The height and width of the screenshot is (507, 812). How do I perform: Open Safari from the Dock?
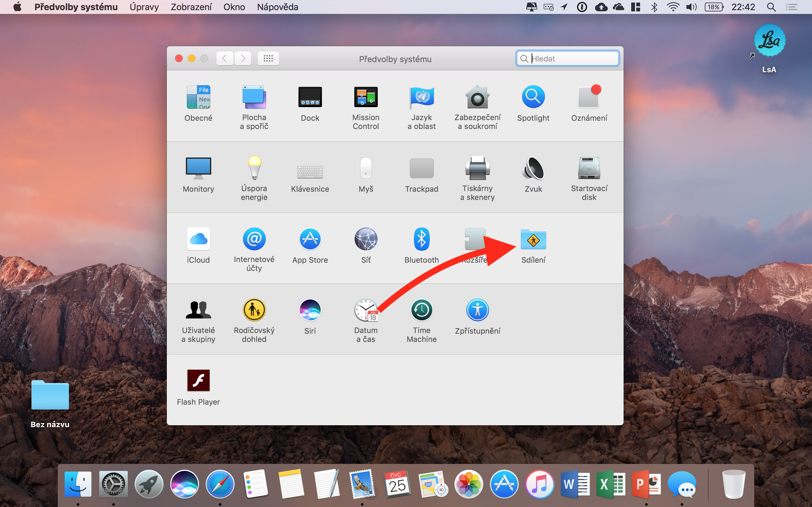coord(220,484)
